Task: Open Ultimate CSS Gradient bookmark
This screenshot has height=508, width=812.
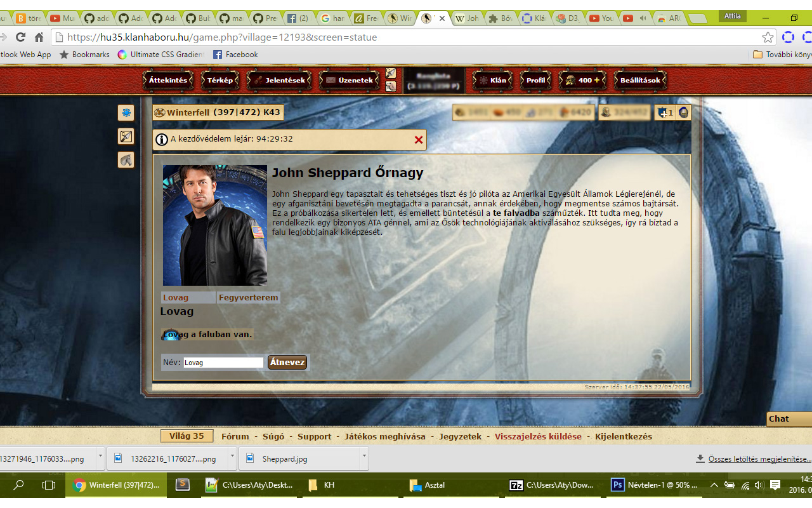Action: pyautogui.click(x=160, y=55)
